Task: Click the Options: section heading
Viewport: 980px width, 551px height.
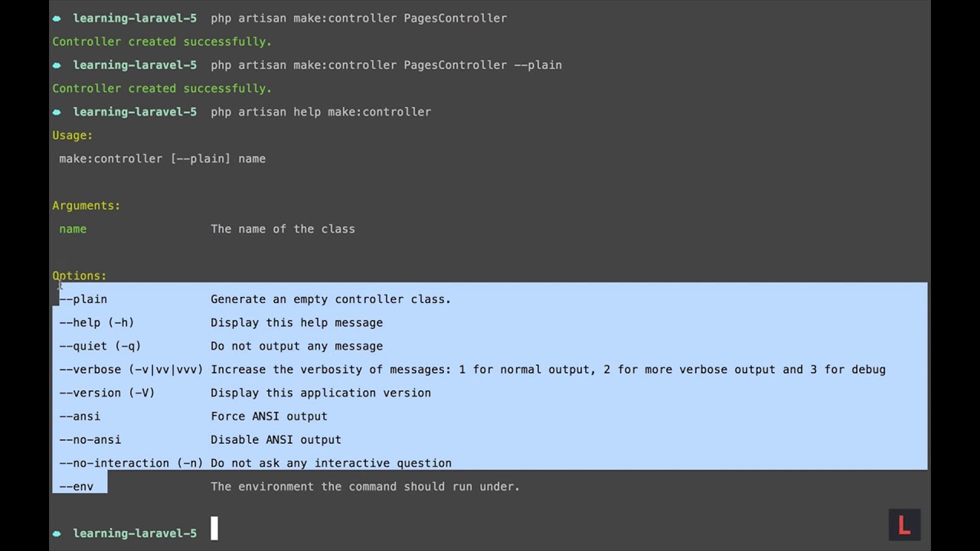Action: click(x=80, y=275)
